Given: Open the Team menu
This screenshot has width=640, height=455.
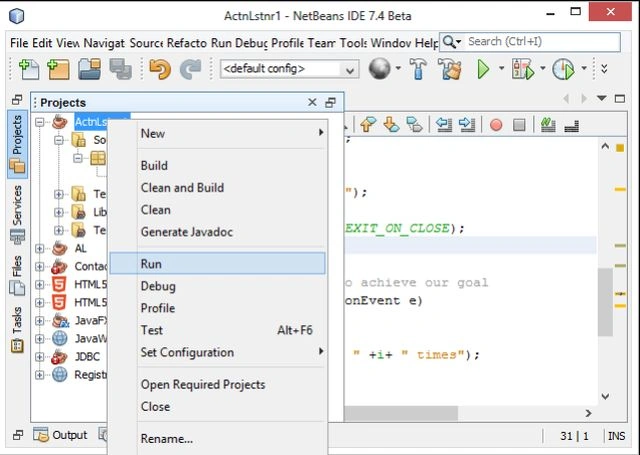Looking at the screenshot, I should pyautogui.click(x=322, y=42).
